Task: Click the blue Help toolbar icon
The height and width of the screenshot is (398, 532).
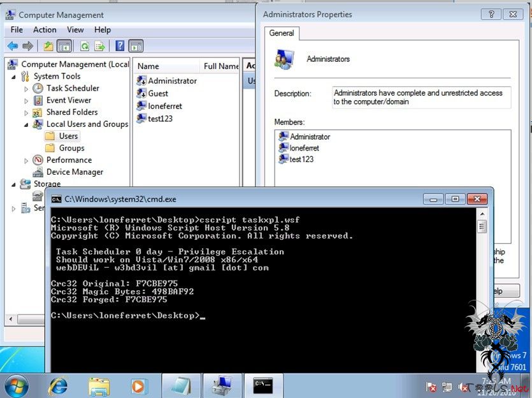Action: tap(120, 46)
